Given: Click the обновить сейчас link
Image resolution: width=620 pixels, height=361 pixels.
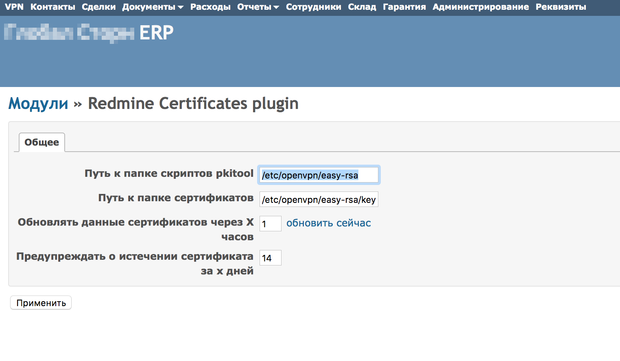Looking at the screenshot, I should coord(329,223).
